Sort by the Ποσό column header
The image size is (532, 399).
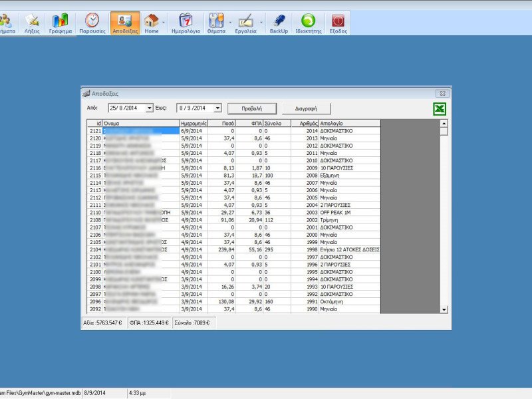pyautogui.click(x=221, y=123)
